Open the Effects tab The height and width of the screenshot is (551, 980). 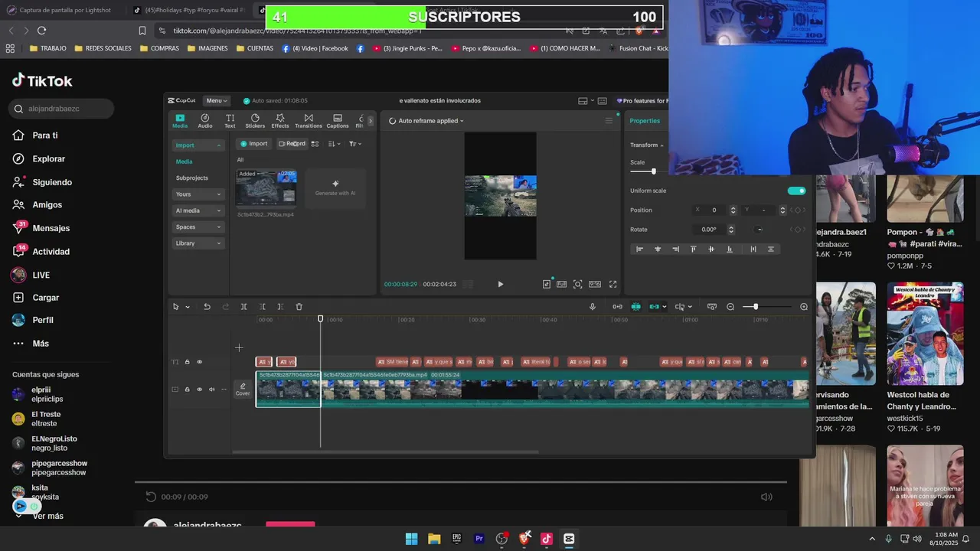[x=280, y=121]
